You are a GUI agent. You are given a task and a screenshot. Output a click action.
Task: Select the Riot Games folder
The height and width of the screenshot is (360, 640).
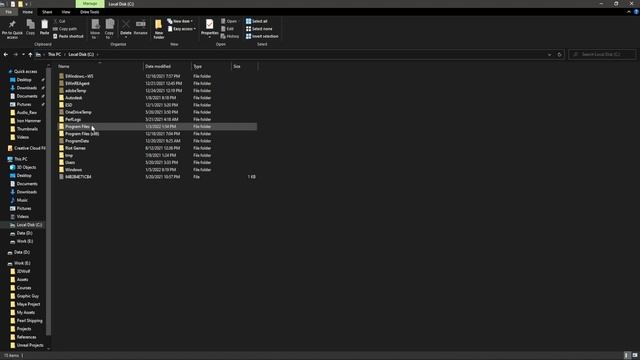pos(76,148)
